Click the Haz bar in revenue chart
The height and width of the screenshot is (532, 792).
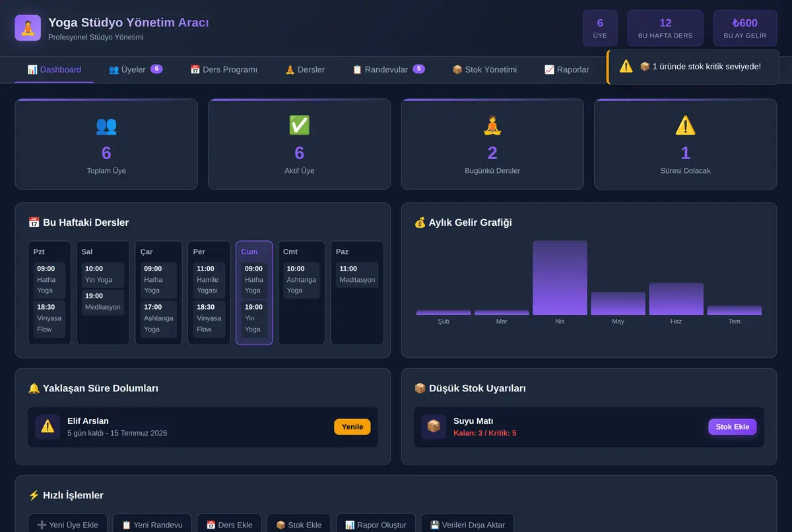[676, 299]
